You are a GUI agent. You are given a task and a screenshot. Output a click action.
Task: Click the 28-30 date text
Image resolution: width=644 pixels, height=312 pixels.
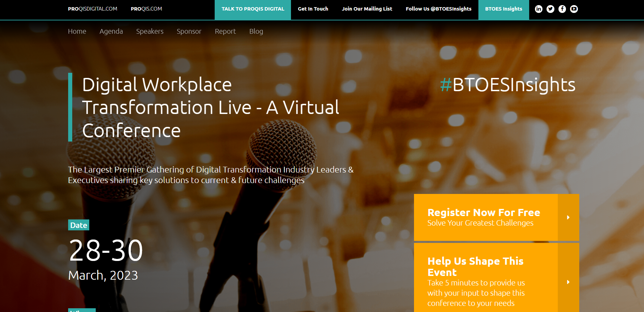pyautogui.click(x=106, y=251)
